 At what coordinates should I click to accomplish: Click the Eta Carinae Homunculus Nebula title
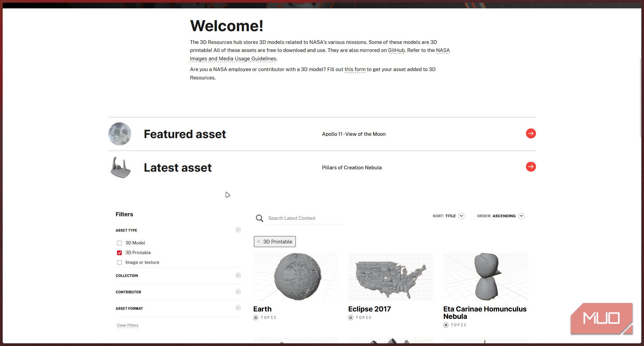[x=485, y=313]
